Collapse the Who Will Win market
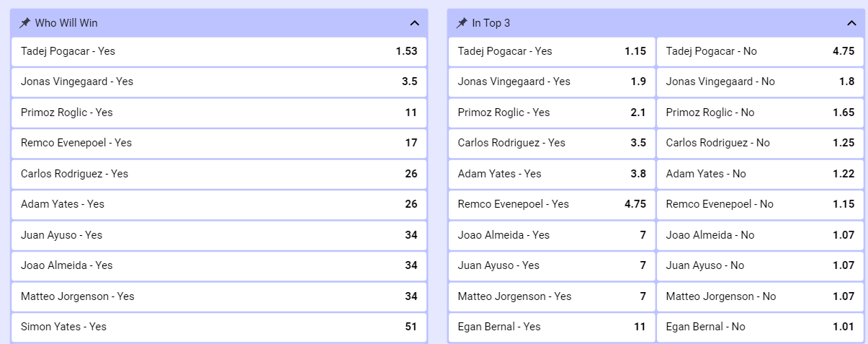Image resolution: width=868 pixels, height=344 pixels. [414, 23]
